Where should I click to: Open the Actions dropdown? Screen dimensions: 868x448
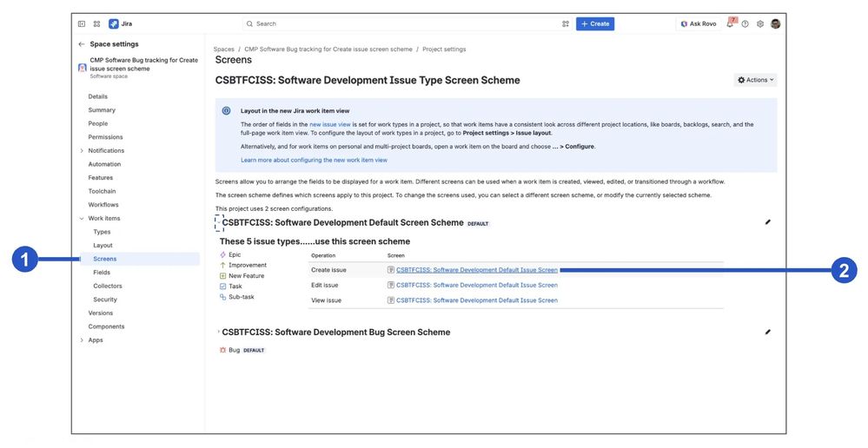755,80
